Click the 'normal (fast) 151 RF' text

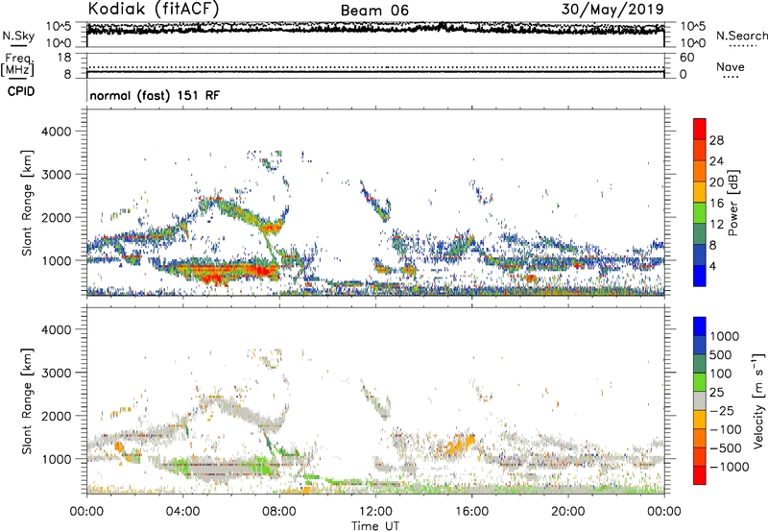155,95
